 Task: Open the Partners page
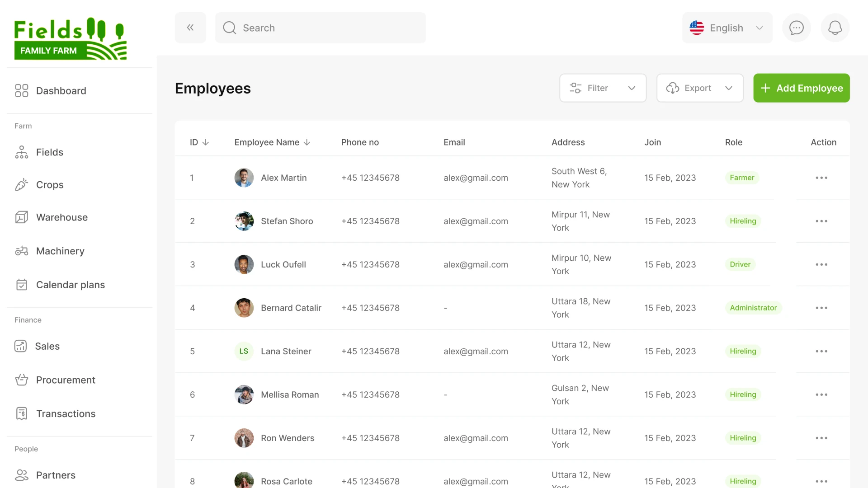coord(56,475)
